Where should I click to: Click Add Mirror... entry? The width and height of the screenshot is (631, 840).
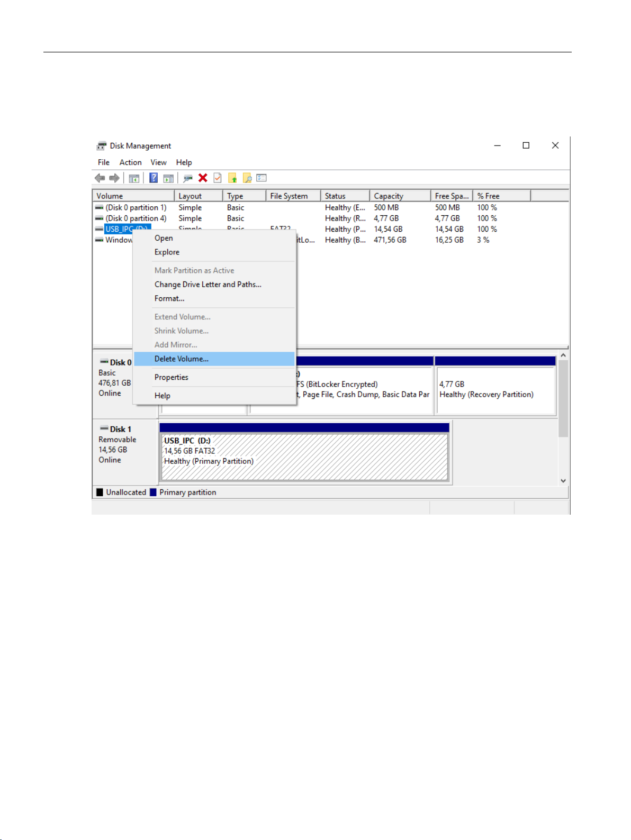(x=214, y=345)
